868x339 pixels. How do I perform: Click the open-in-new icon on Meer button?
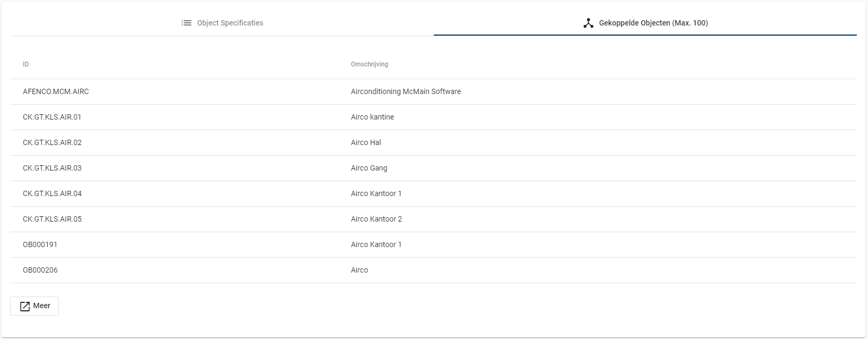pyautogui.click(x=25, y=306)
